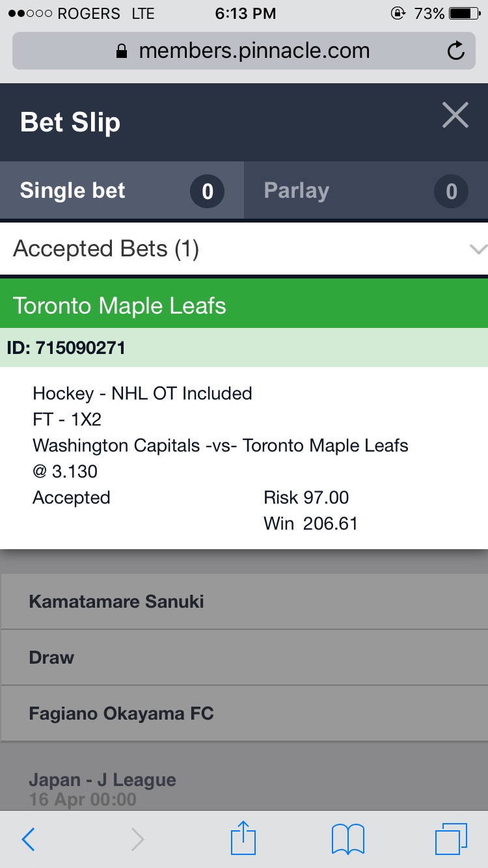Tap the members.pinnacle.com address field
This screenshot has height=868, width=488.
click(244, 51)
